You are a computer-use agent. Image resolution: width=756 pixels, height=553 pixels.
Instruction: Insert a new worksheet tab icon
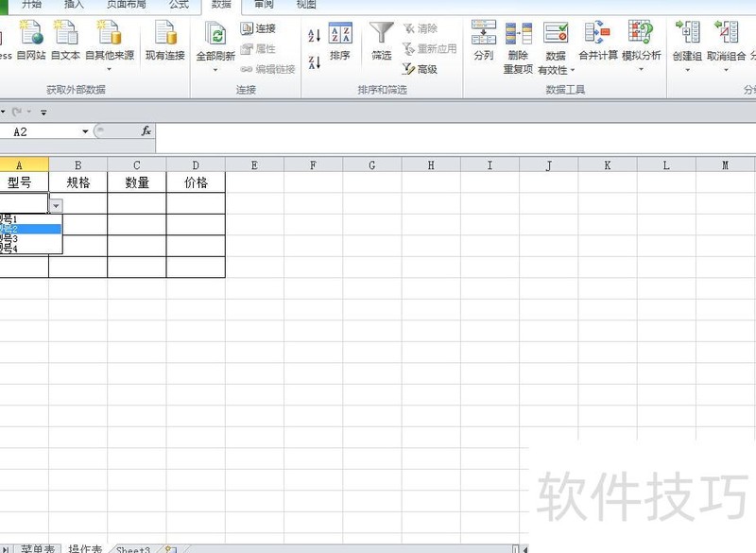coord(171,549)
